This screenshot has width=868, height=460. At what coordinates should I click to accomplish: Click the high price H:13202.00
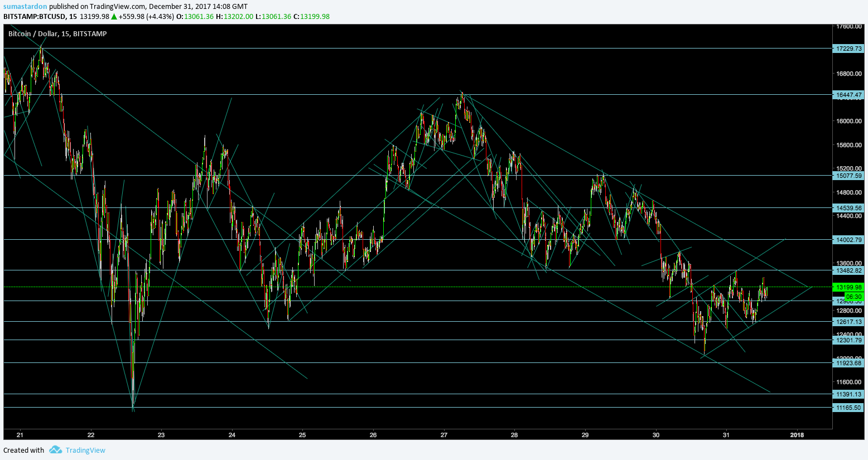click(x=235, y=16)
